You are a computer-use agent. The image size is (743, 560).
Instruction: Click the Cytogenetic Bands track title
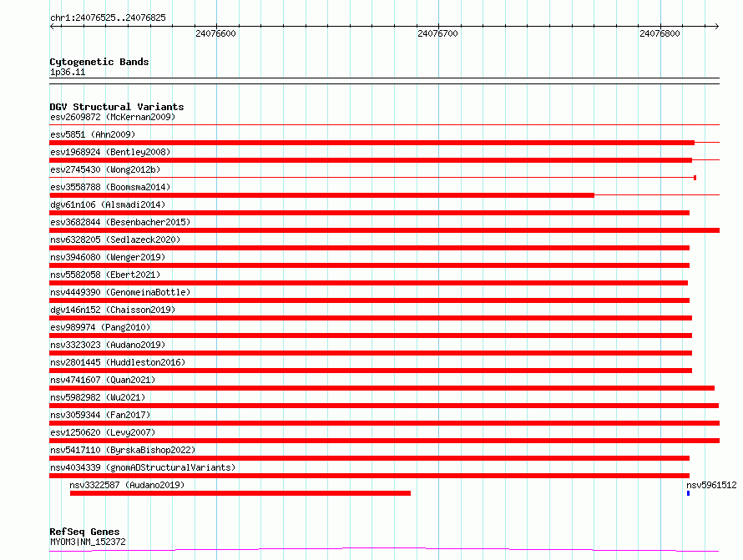click(99, 62)
